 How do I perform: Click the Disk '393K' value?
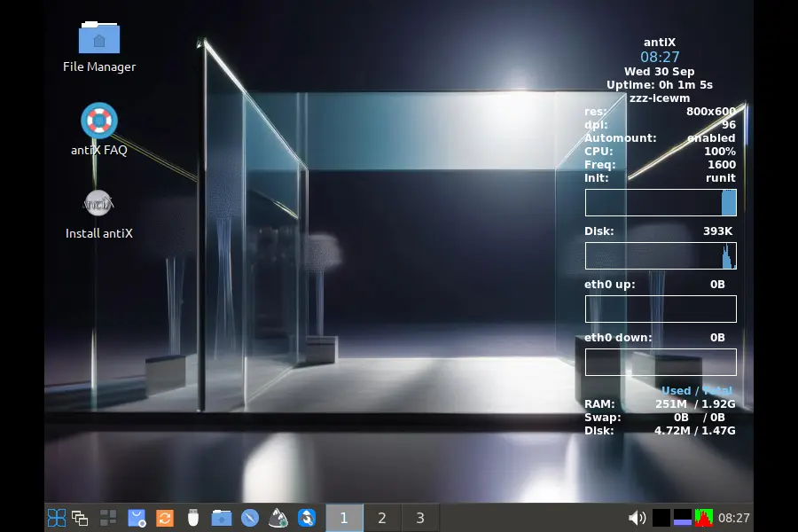717,231
